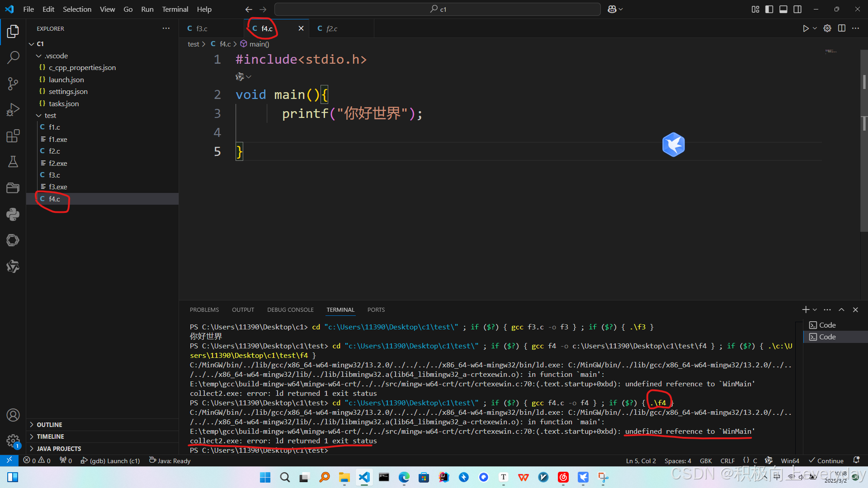Click CRLF line ending in status bar

[727, 461]
